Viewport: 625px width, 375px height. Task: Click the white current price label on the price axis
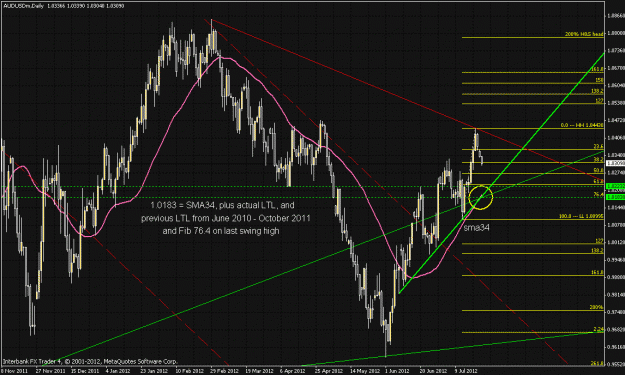[x=615, y=163]
